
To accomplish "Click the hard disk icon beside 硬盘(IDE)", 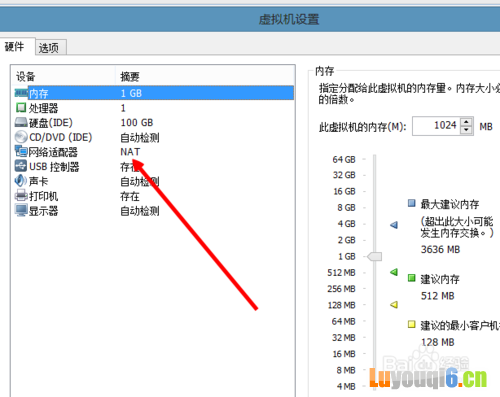I will pos(21,122).
